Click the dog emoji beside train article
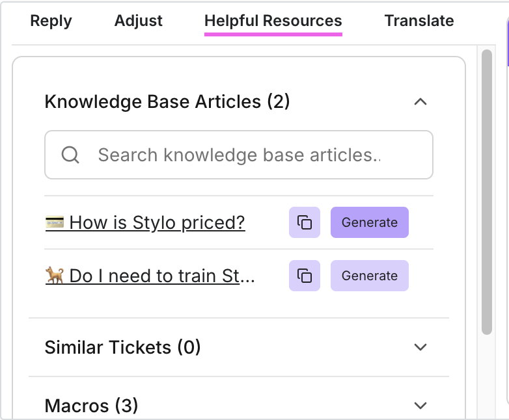The width and height of the screenshot is (509, 420). (x=55, y=276)
